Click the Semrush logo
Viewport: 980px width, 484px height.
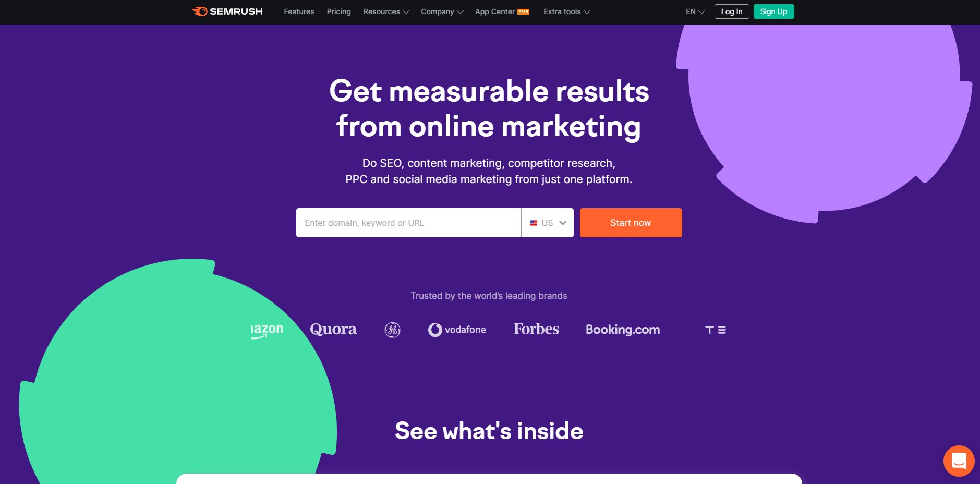click(x=227, y=11)
